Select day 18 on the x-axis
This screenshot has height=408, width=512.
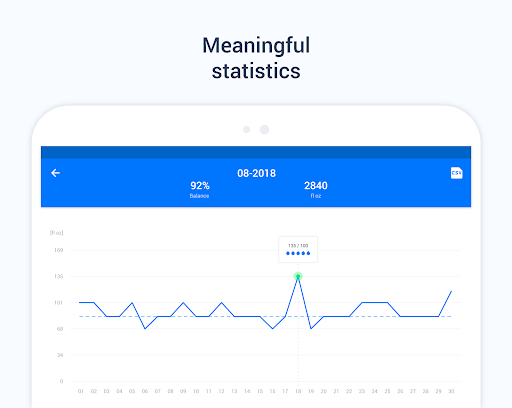click(298, 391)
